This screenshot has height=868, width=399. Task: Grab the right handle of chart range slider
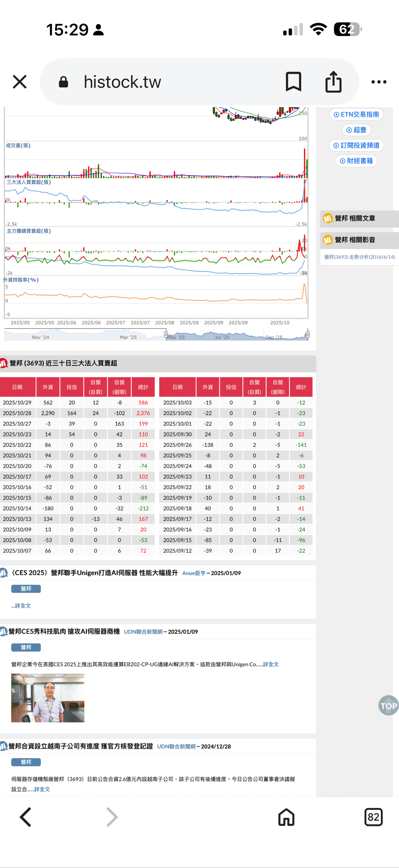point(308,334)
